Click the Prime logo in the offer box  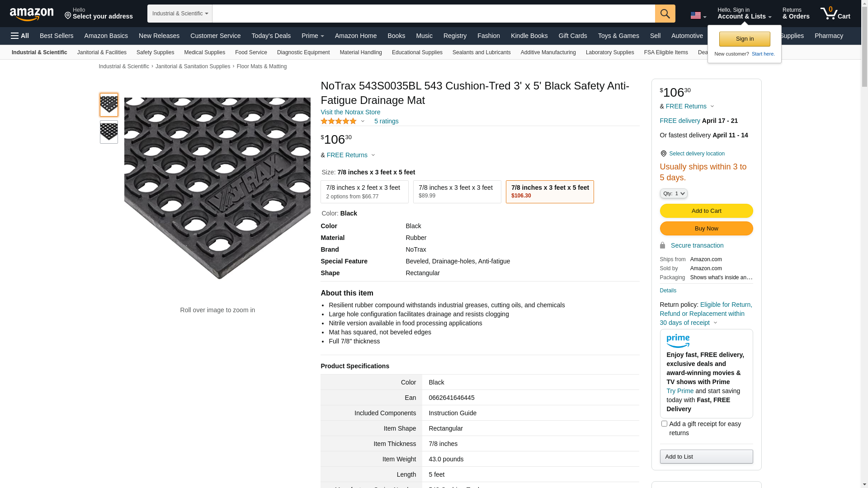coord(678,341)
